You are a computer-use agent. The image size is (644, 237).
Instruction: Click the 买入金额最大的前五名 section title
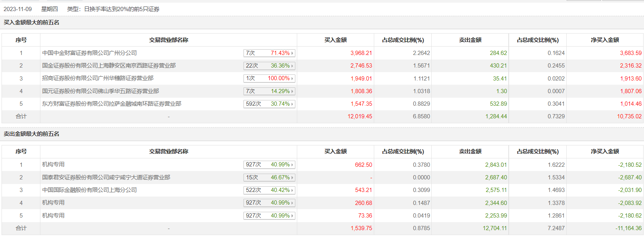(32, 23)
